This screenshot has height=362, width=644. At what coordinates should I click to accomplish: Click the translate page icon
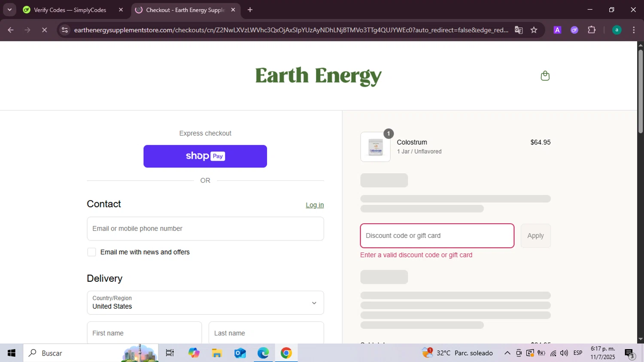click(519, 30)
